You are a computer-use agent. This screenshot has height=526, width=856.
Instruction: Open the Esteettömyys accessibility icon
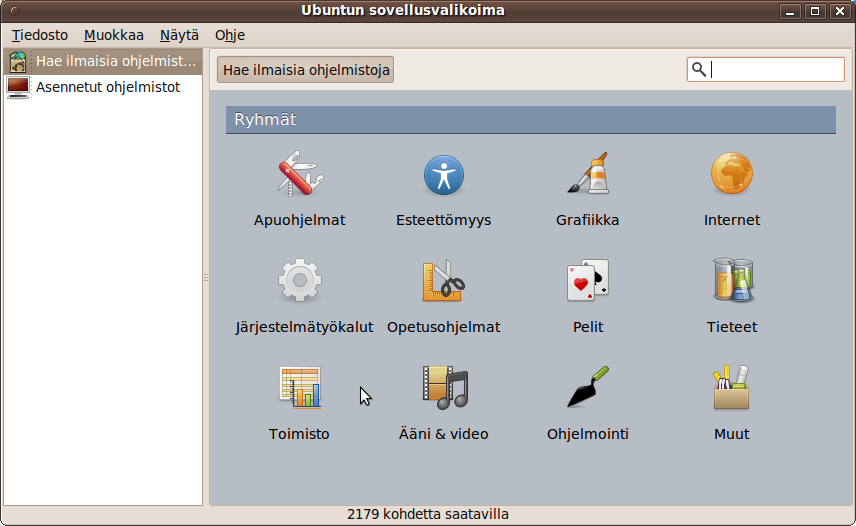click(443, 175)
